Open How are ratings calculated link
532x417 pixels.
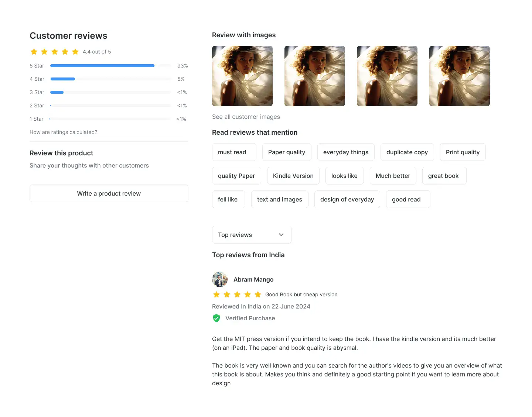tap(64, 132)
